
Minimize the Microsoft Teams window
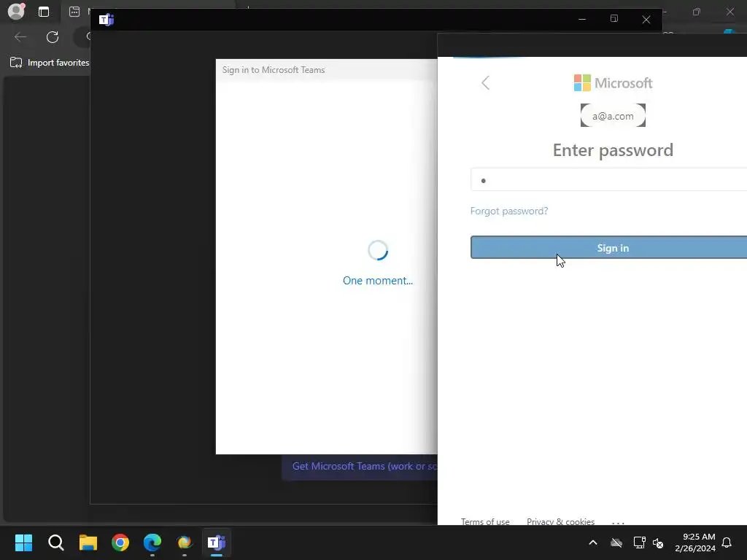click(581, 20)
